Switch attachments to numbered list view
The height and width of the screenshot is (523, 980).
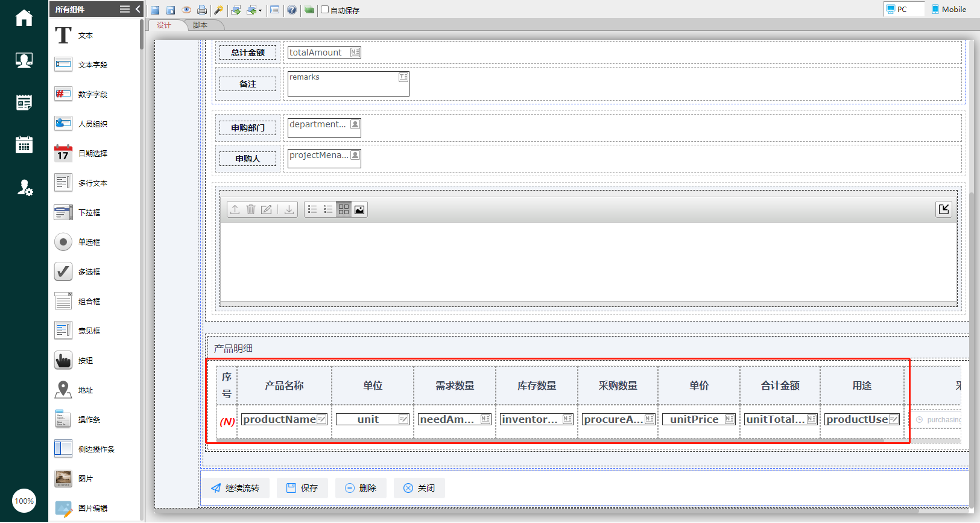(328, 209)
